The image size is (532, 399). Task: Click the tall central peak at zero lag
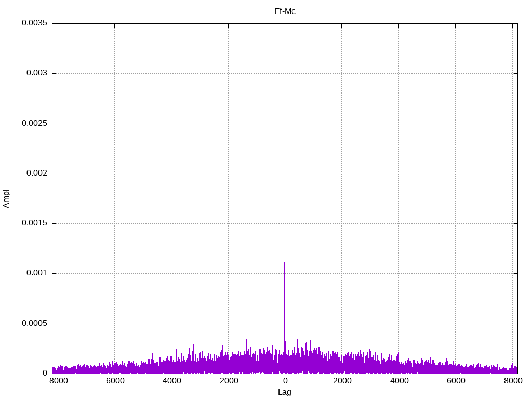pos(285,156)
